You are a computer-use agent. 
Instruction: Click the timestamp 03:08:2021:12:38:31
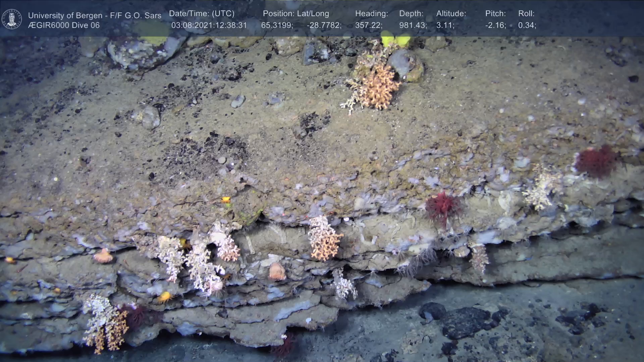click(x=209, y=25)
